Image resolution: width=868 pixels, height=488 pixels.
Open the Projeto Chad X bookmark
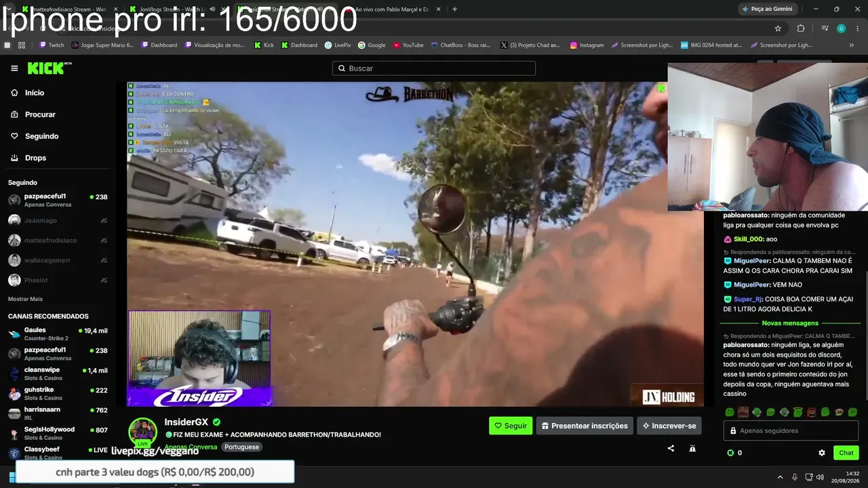[530, 45]
